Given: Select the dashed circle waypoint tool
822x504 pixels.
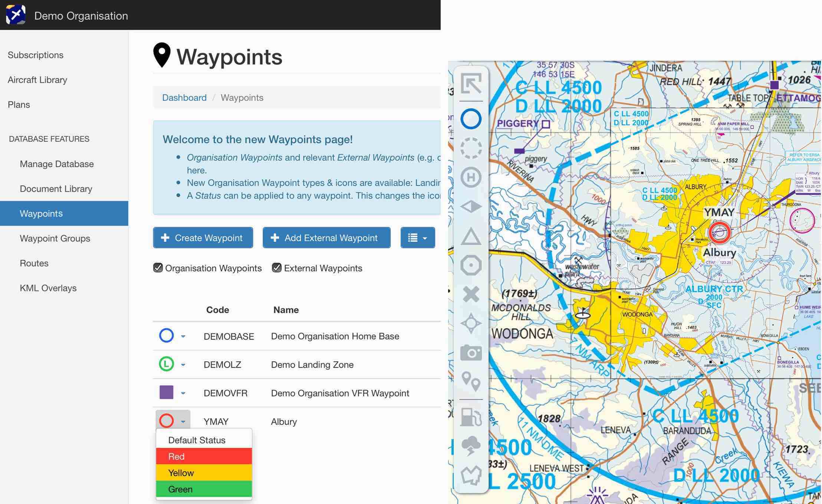Looking at the screenshot, I should (x=471, y=148).
